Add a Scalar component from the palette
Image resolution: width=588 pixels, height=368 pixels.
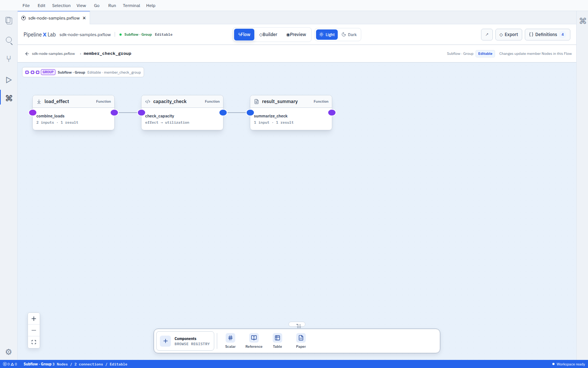click(230, 341)
